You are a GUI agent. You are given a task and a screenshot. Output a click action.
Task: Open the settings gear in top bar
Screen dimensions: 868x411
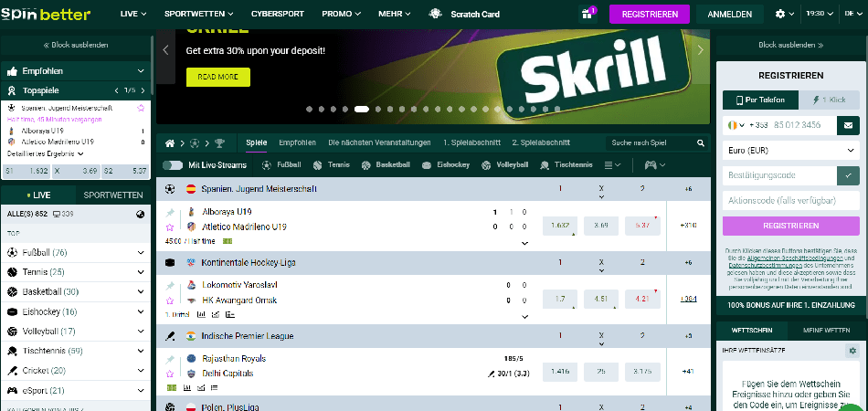779,14
